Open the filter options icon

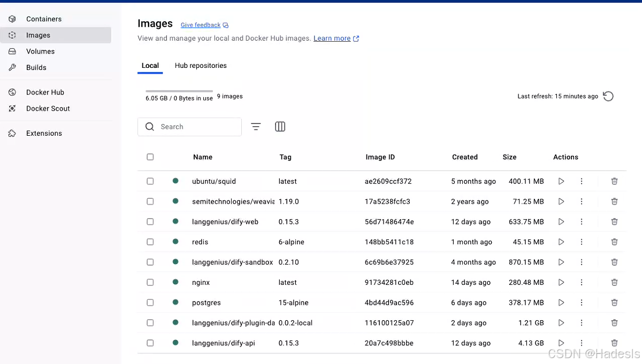click(x=256, y=127)
